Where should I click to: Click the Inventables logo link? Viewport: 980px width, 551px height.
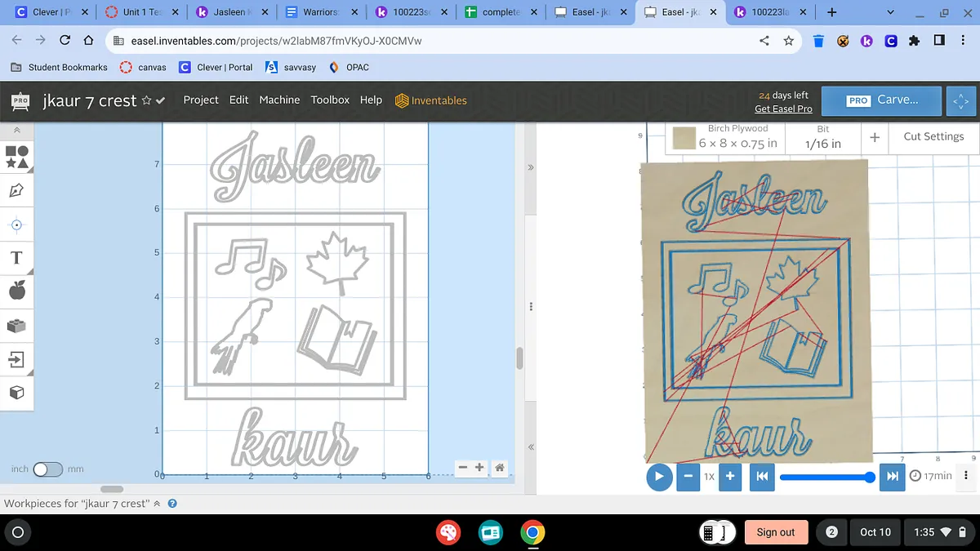point(431,100)
